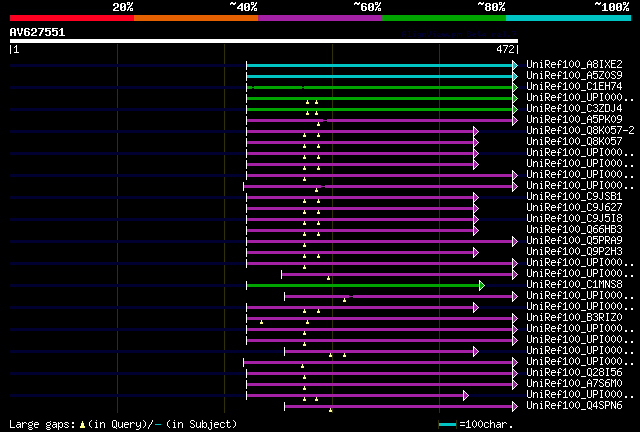
Task: Select the UniRef100_C9J627 label
Action: pyautogui.click(x=574, y=207)
